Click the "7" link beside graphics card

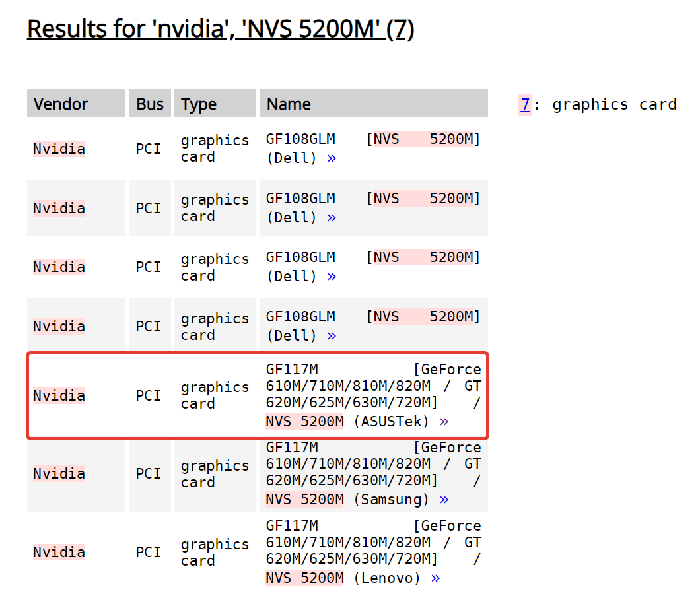point(525,104)
